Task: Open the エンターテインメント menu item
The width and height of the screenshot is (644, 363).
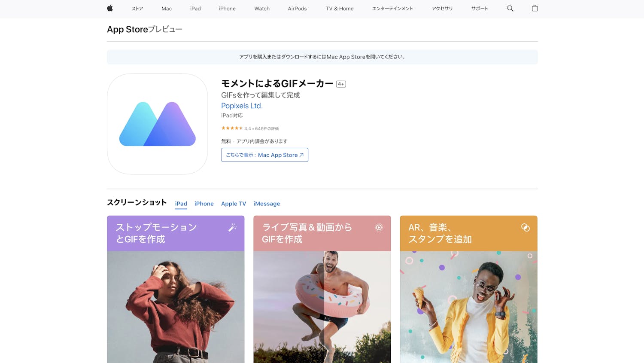Action: (x=392, y=9)
